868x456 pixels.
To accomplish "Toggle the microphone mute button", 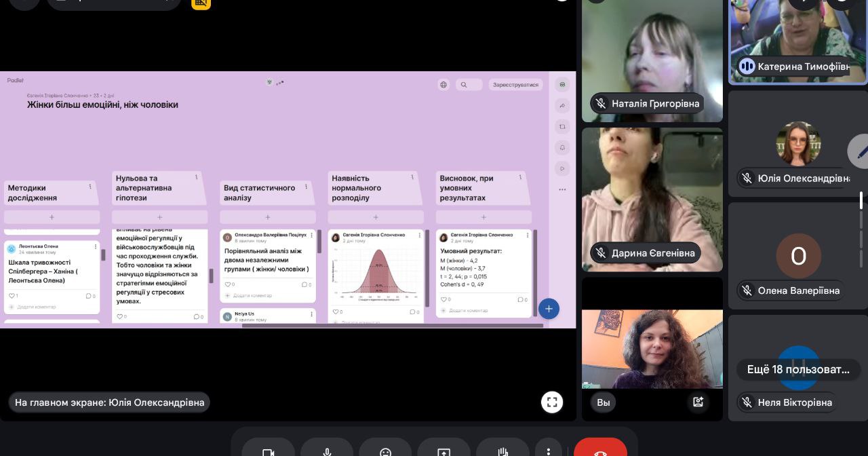I will 327,451.
